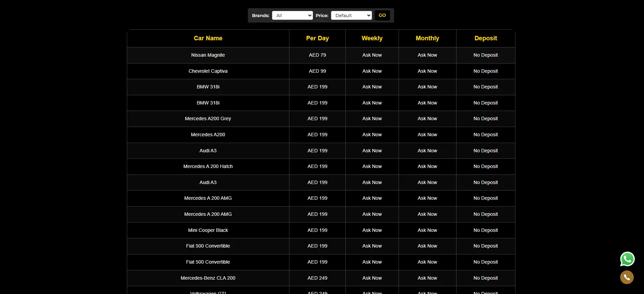Image resolution: width=644 pixels, height=294 pixels.
Task: Click No Deposit for Nissan Magnite
Action: (x=485, y=55)
